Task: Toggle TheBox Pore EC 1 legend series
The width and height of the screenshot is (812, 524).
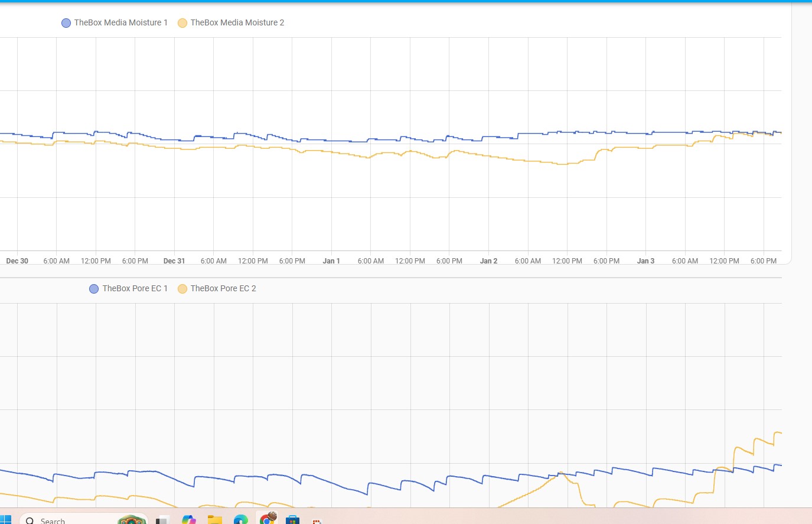Action: pos(128,288)
